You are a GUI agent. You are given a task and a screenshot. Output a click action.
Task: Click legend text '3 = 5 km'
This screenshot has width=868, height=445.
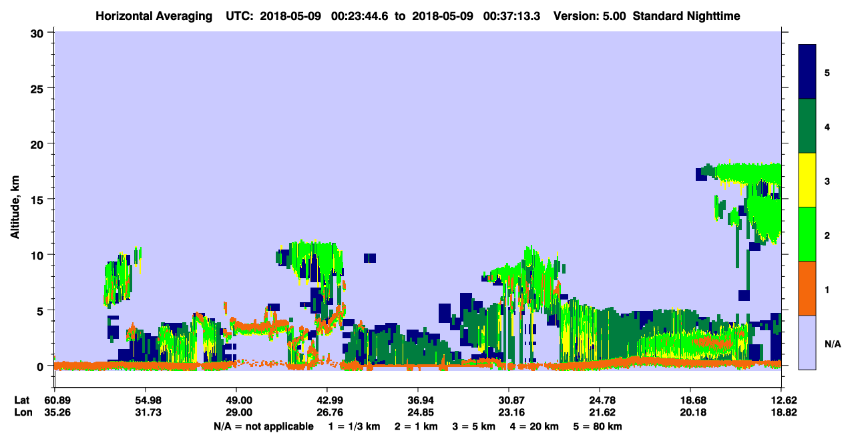(x=473, y=426)
